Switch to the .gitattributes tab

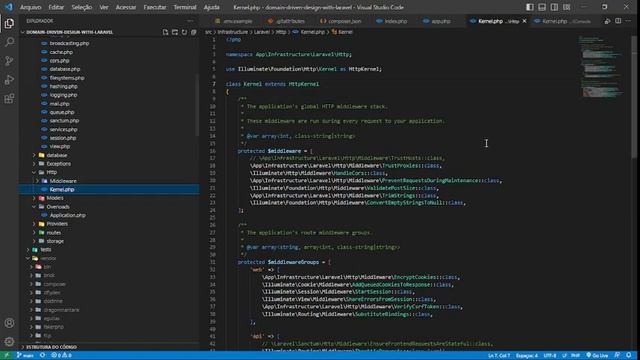tap(287, 21)
